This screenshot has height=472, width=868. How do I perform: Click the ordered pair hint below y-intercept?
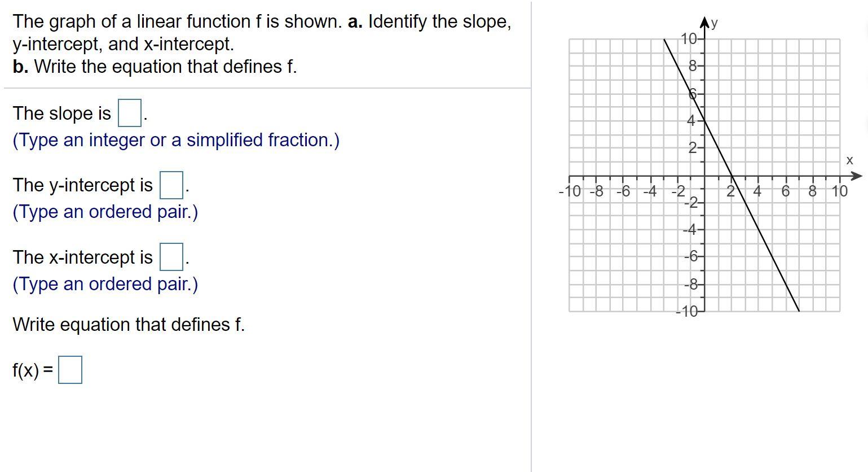(x=104, y=212)
